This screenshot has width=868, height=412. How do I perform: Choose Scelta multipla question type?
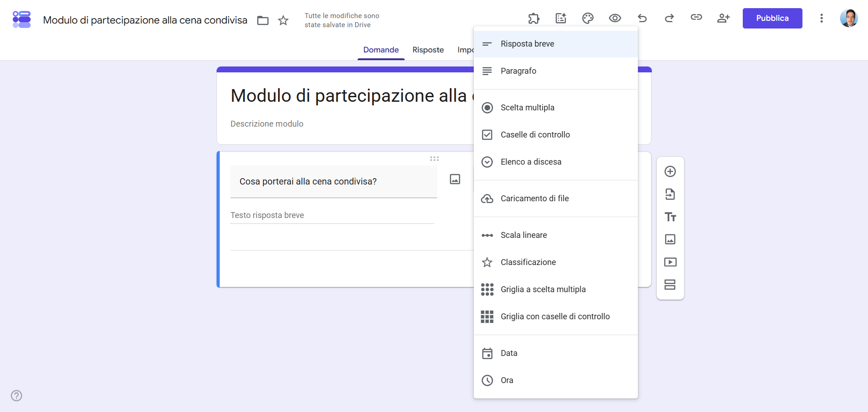556,108
